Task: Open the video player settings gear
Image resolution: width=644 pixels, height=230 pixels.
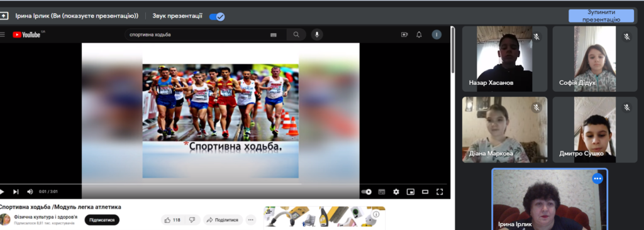Action: 396,192
